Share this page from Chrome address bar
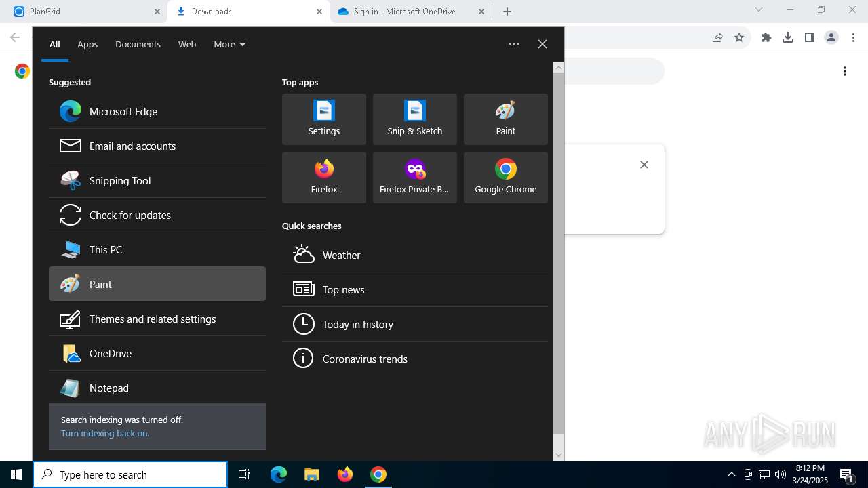Screen dimensions: 868x488 (x=717, y=38)
